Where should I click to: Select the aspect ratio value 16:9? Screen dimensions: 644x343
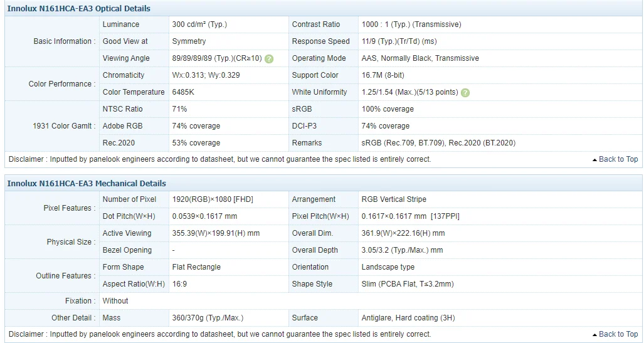pos(179,284)
